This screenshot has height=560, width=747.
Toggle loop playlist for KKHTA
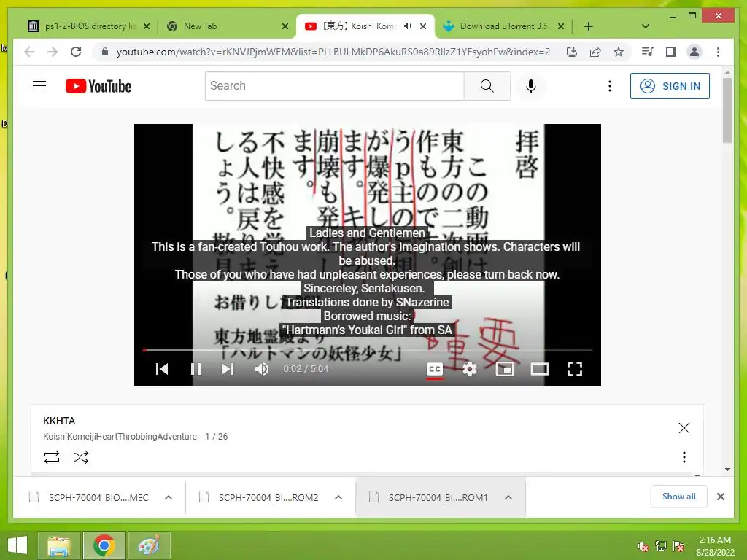point(52,457)
